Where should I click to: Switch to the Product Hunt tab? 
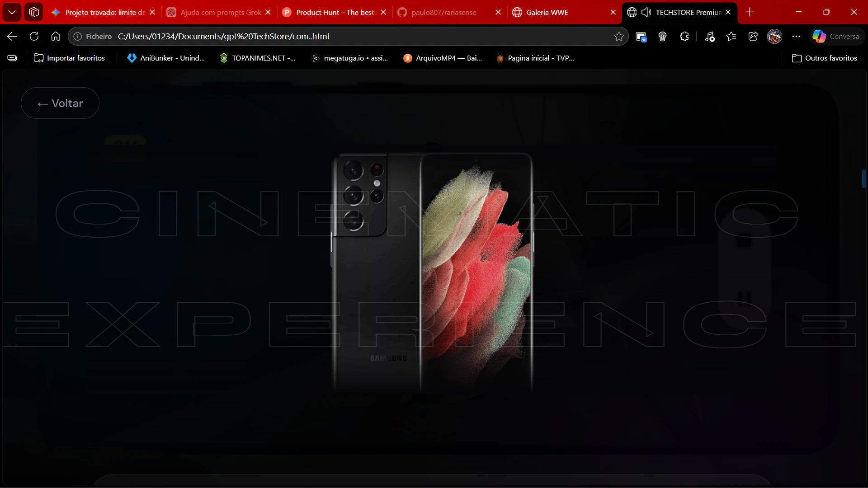[335, 12]
